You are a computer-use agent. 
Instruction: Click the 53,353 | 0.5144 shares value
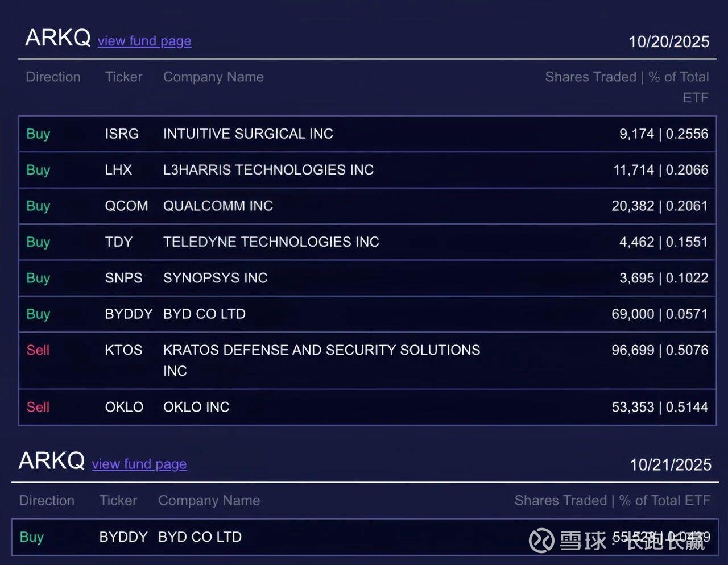(660, 407)
